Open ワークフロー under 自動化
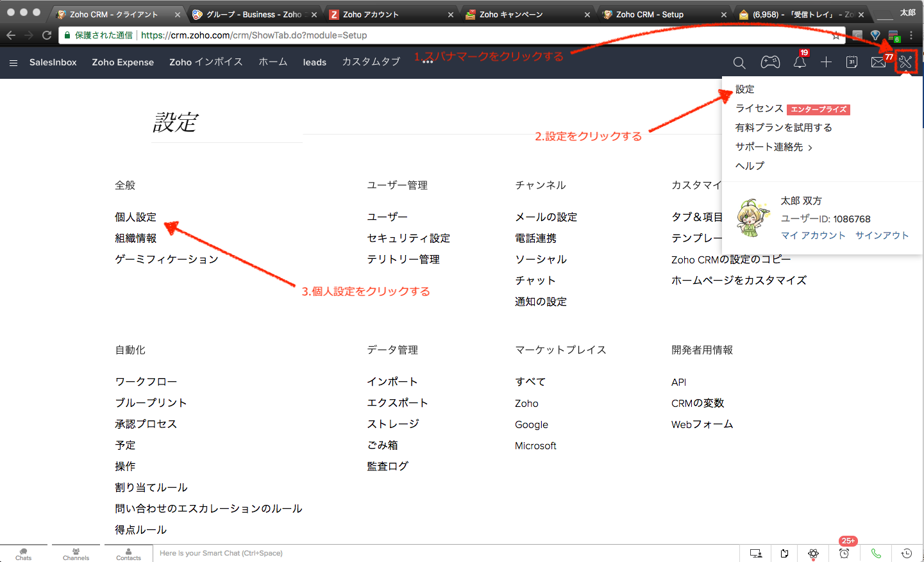Screen dimensions: 924x562 (x=146, y=382)
